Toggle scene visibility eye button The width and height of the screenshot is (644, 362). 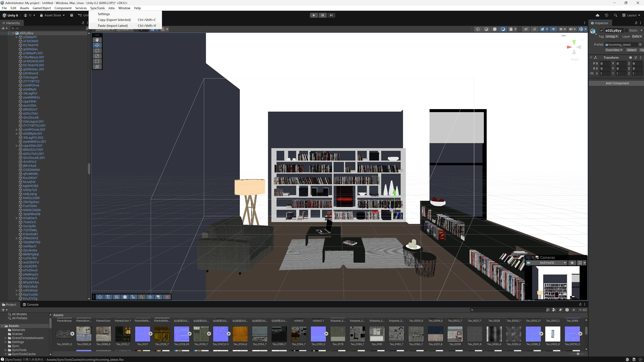coord(553,29)
